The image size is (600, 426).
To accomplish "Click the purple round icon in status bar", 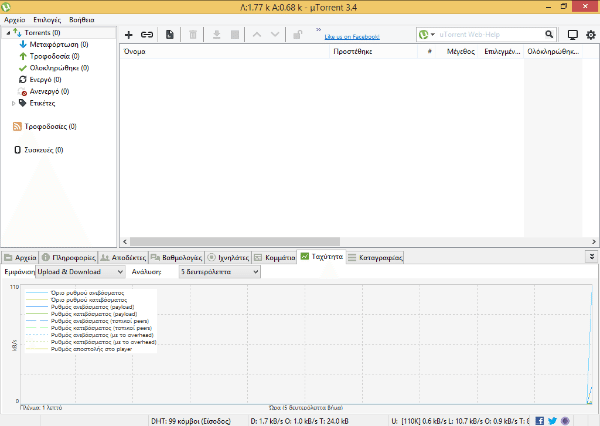I will pos(565,421).
